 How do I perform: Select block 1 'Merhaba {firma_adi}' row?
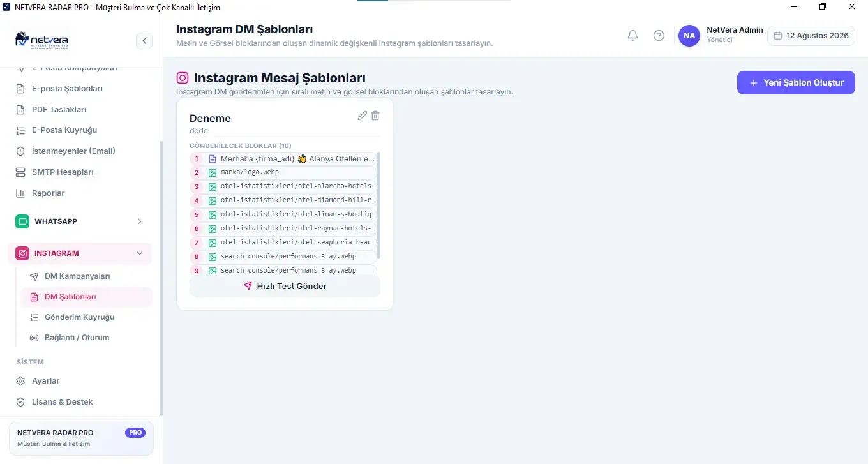coord(283,159)
